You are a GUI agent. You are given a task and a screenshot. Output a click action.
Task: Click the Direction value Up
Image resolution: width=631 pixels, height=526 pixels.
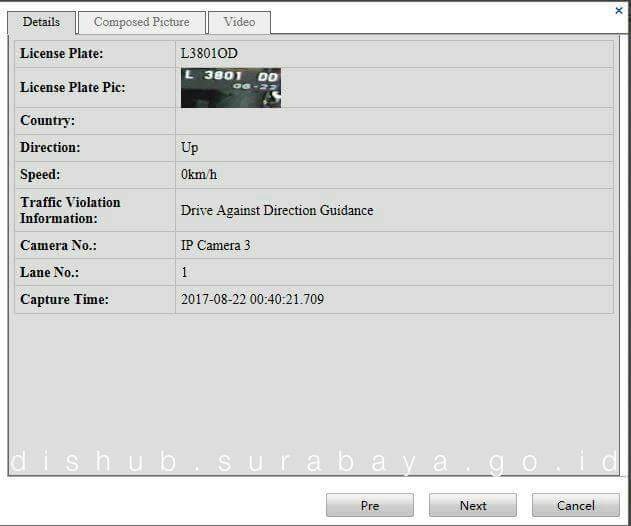coord(189,147)
